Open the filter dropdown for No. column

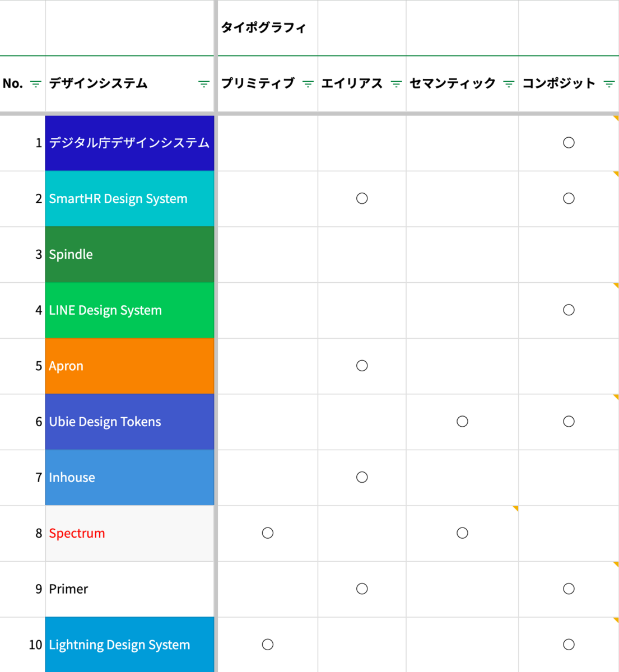(35, 84)
